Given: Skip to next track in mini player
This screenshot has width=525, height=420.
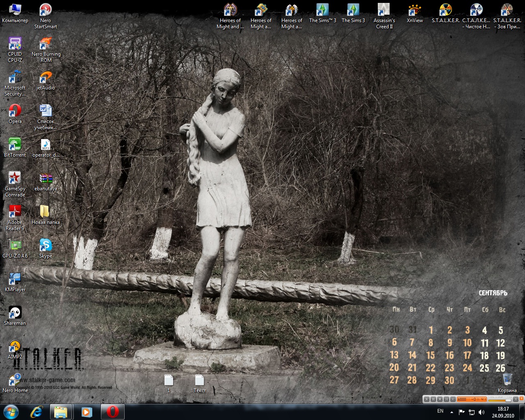Looking at the screenshot, I should click(x=453, y=399).
